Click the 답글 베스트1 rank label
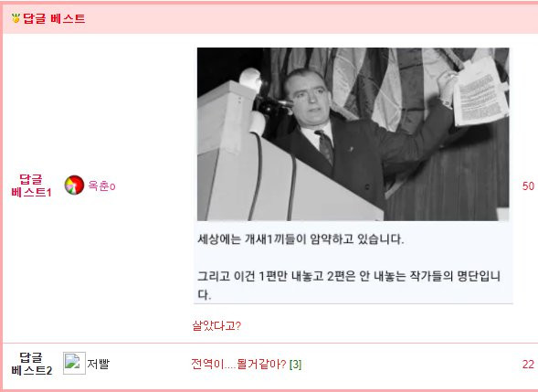Viewport: 538px width, 392px height. pyautogui.click(x=31, y=185)
